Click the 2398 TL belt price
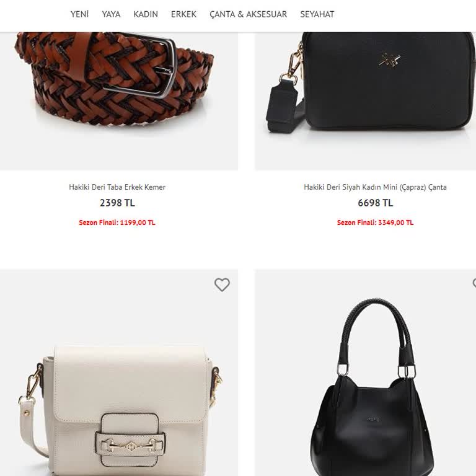Image resolution: width=476 pixels, height=476 pixels. [117, 203]
